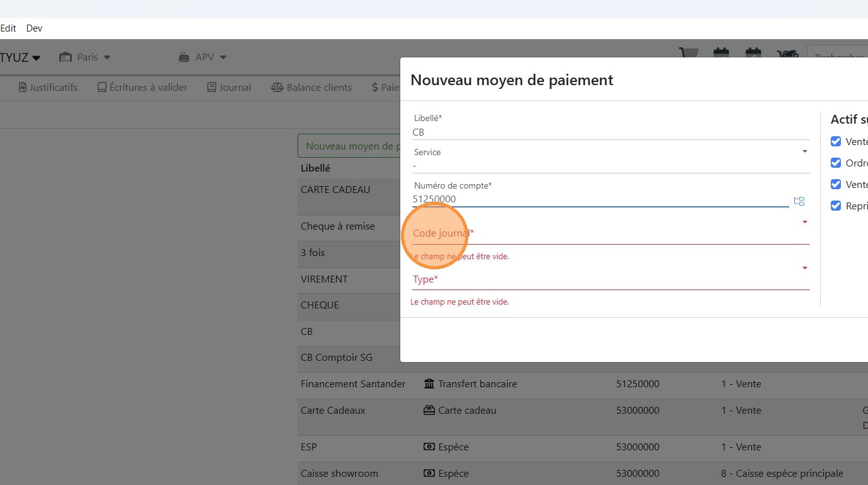The width and height of the screenshot is (868, 485).
Task: Click the bank icon in Financement Santander row
Action: click(429, 383)
